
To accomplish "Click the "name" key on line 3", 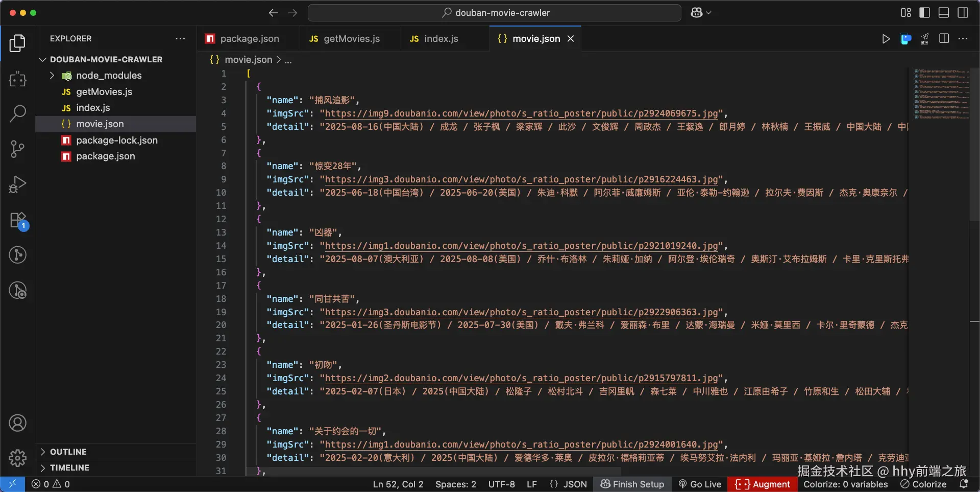I will [x=283, y=100].
